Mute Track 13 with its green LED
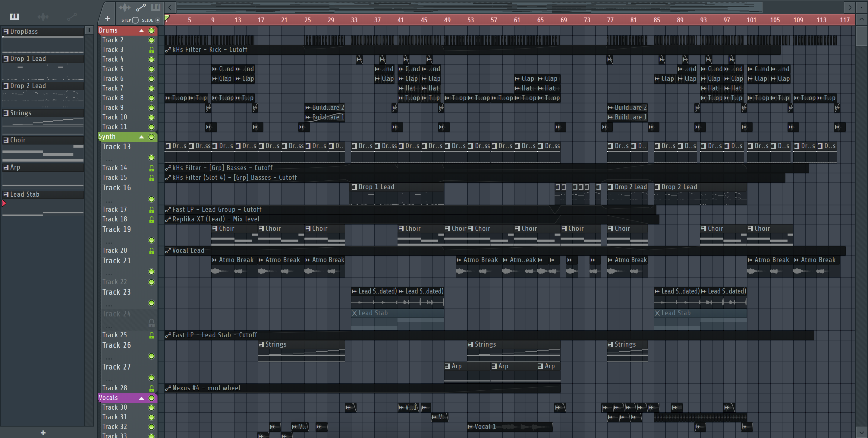This screenshot has height=438, width=868. tap(152, 158)
